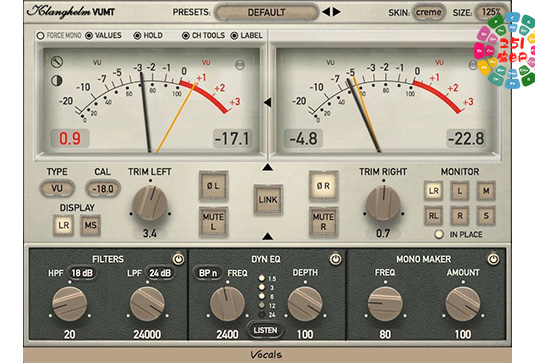The height and width of the screenshot is (363, 535).
Task: Collapse controls using triangle above LINK
Action: click(268, 167)
